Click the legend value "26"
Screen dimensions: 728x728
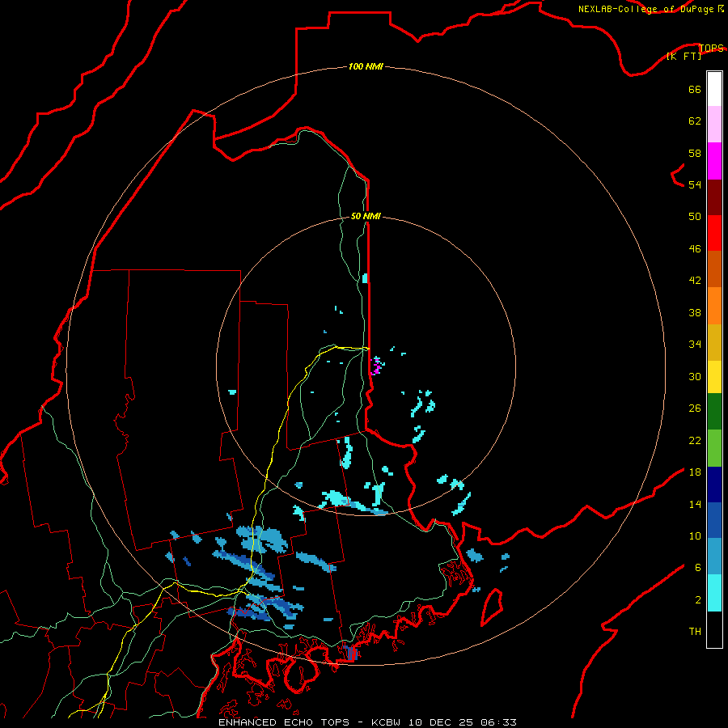pyautogui.click(x=695, y=408)
